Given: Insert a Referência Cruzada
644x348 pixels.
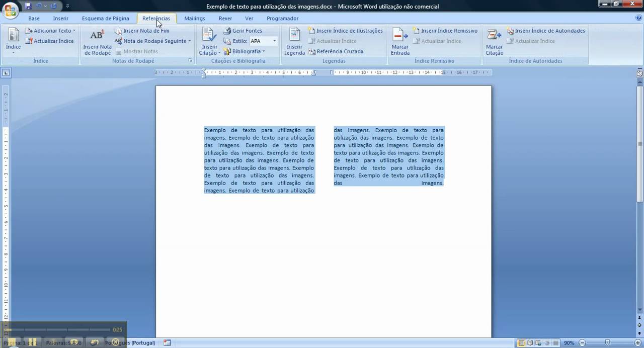Looking at the screenshot, I should (x=346, y=51).
